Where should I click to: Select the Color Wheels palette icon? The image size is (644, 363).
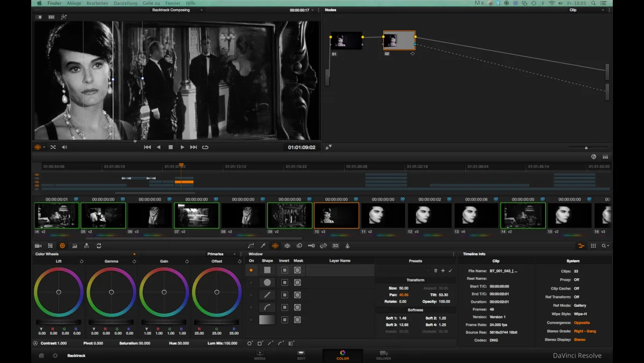pos(62,246)
